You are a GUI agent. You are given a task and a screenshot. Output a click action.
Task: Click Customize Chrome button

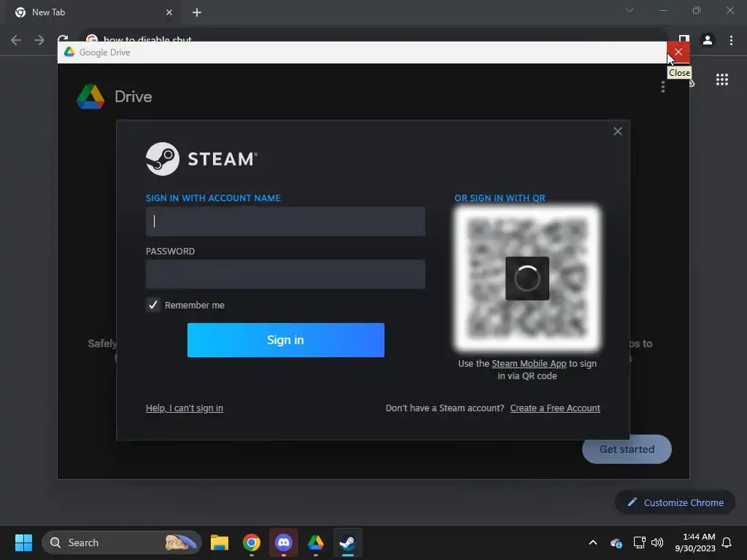click(675, 502)
